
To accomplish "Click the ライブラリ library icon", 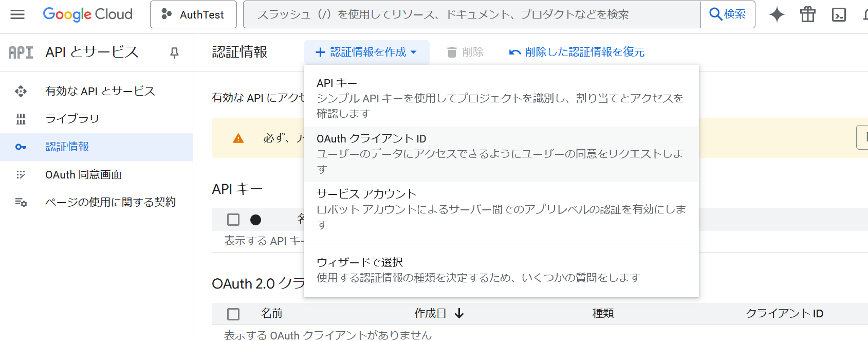I will tap(21, 119).
